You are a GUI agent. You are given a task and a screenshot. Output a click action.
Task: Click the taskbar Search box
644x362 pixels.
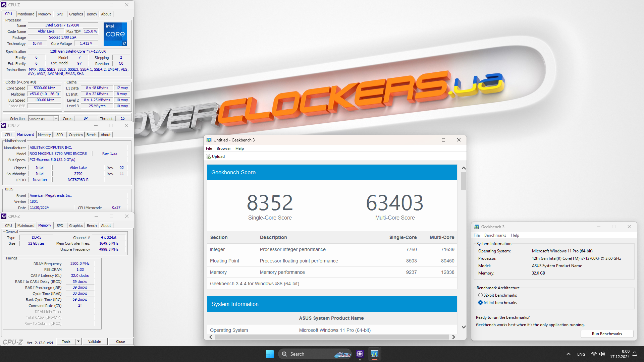[x=315, y=354]
